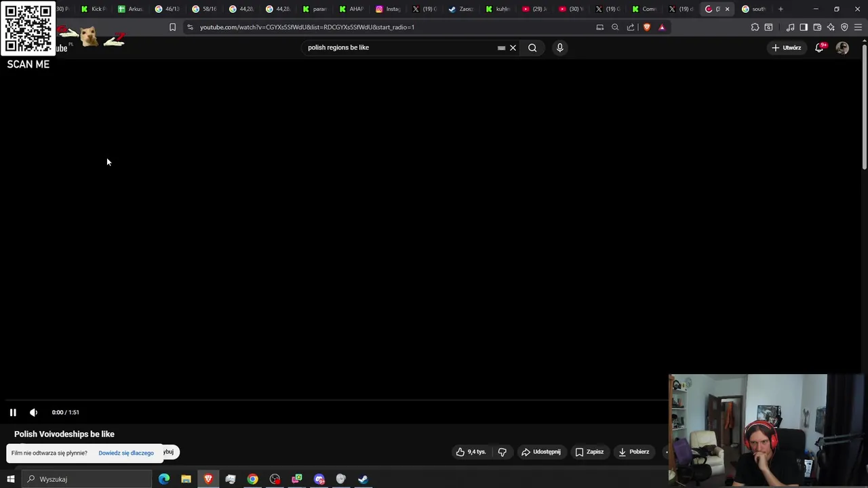This screenshot has width=868, height=488.
Task: Toggle the browser sidebar panel
Action: click(x=804, y=27)
